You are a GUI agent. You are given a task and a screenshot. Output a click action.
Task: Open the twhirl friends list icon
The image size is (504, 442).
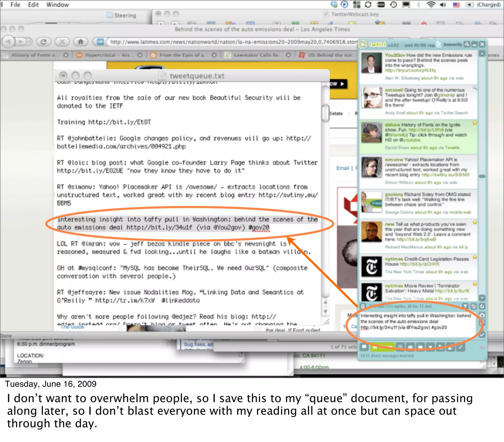pos(440,347)
